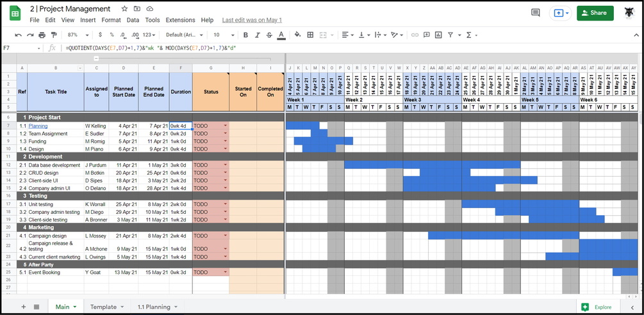Open the text wrapping dropdown
This screenshot has height=315, width=644.
coord(381,35)
